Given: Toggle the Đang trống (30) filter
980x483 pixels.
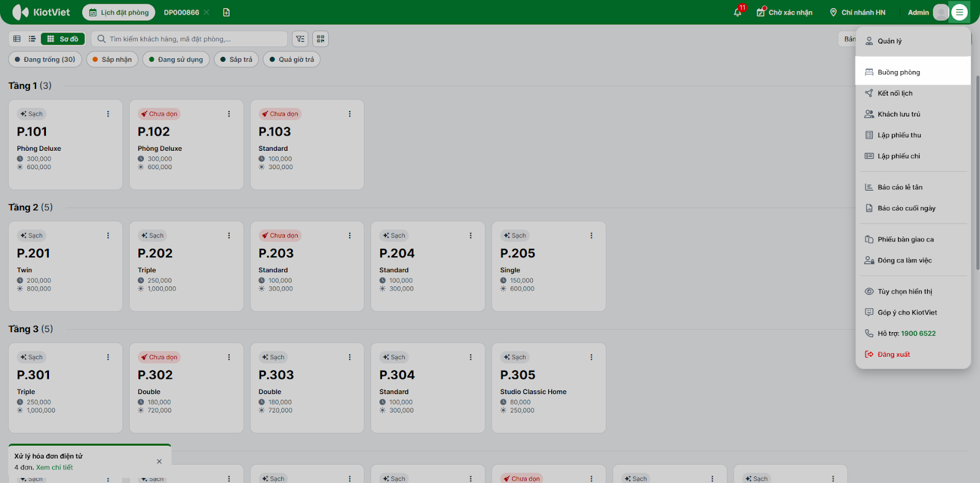Looking at the screenshot, I should 45,59.
